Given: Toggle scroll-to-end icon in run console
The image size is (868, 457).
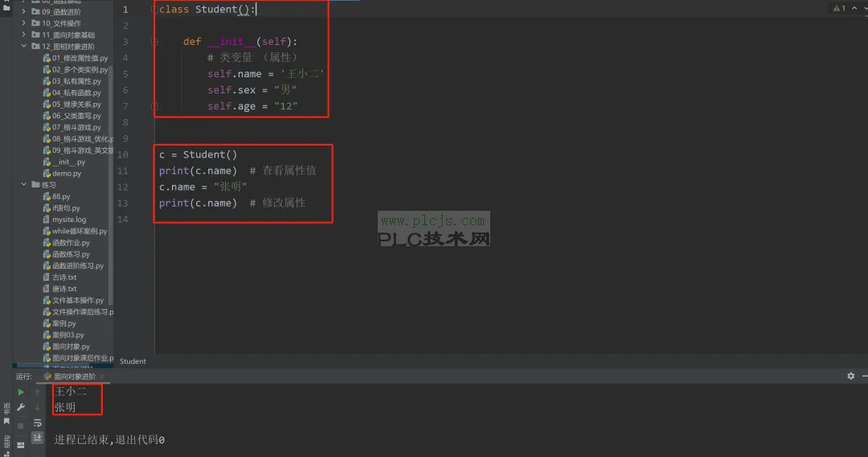Looking at the screenshot, I should (38, 438).
